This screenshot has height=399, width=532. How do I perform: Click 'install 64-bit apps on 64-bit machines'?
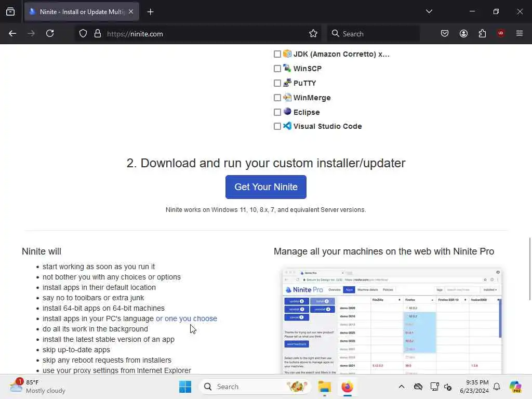(x=103, y=308)
